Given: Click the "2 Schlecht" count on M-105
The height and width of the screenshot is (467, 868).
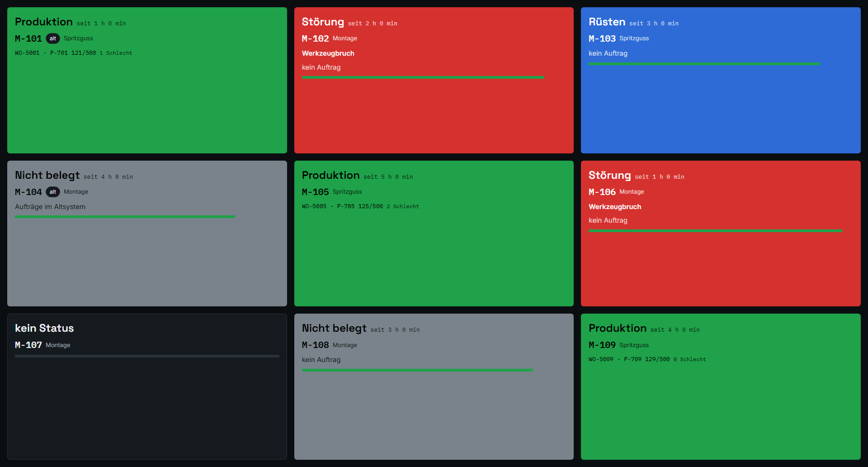Looking at the screenshot, I should 403,206.
